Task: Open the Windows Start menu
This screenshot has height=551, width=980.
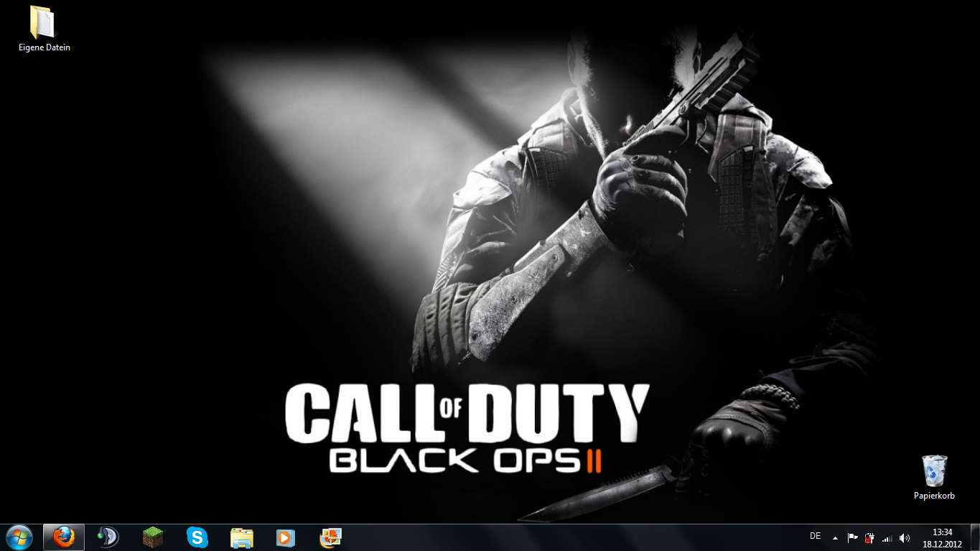Action: point(19,537)
